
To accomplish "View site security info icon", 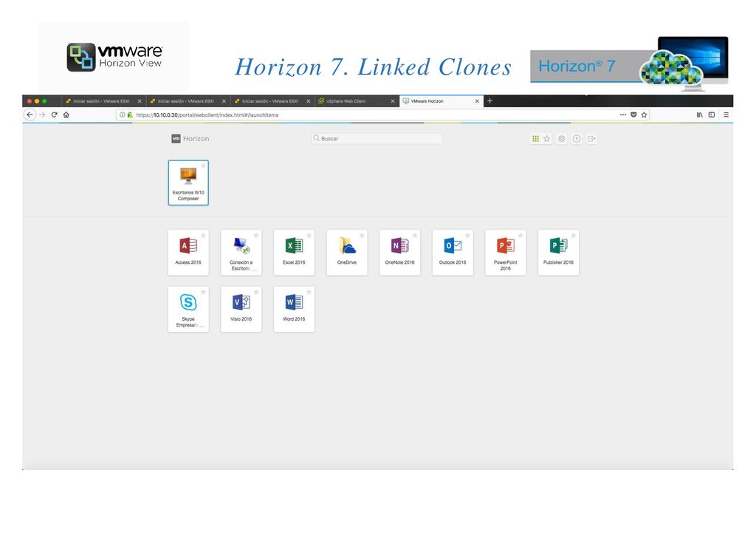I will [x=123, y=115].
